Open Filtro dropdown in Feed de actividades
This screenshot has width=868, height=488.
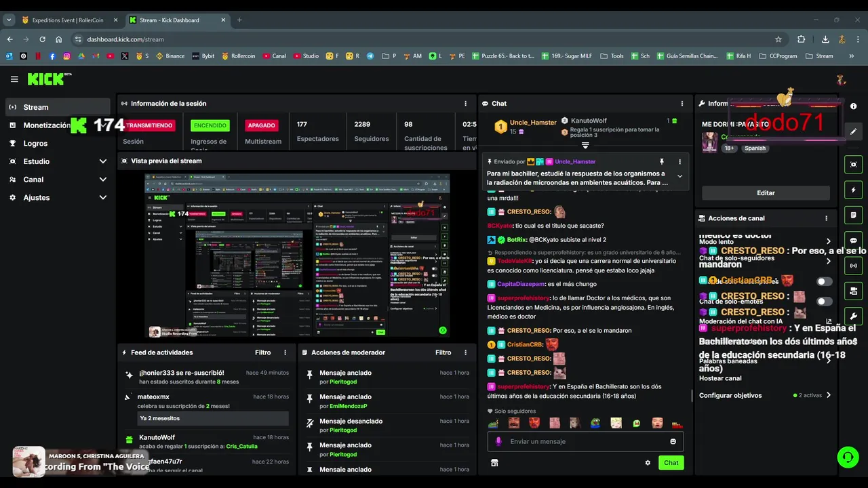(262, 352)
